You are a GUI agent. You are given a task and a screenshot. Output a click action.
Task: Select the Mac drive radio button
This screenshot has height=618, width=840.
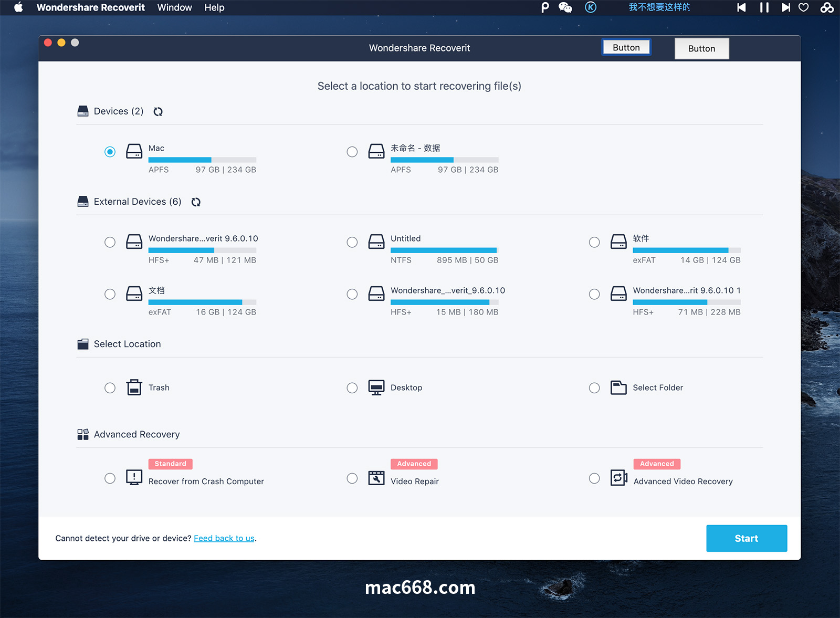[110, 152]
